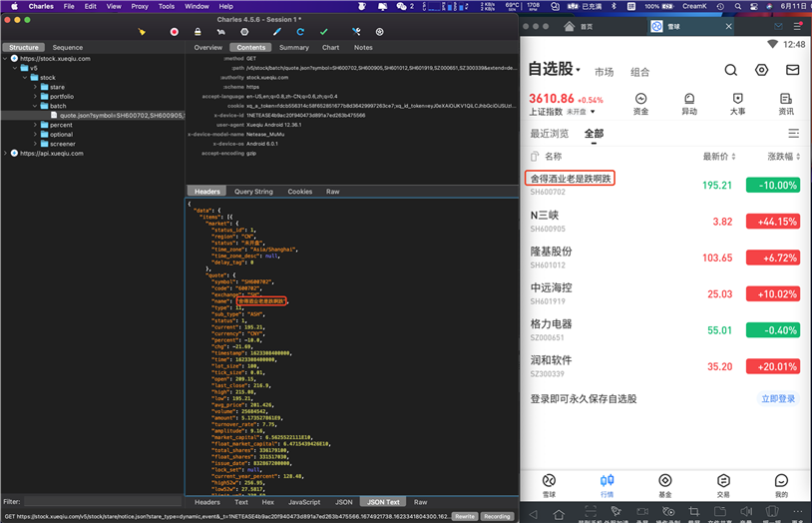Open the Summary tab
Screen dimensions: 812x523
(294, 47)
